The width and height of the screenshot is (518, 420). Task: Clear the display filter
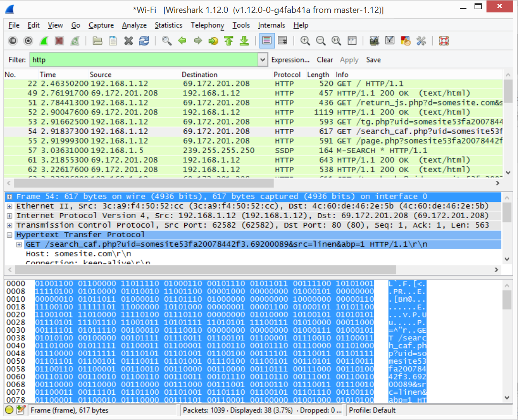tap(325, 60)
